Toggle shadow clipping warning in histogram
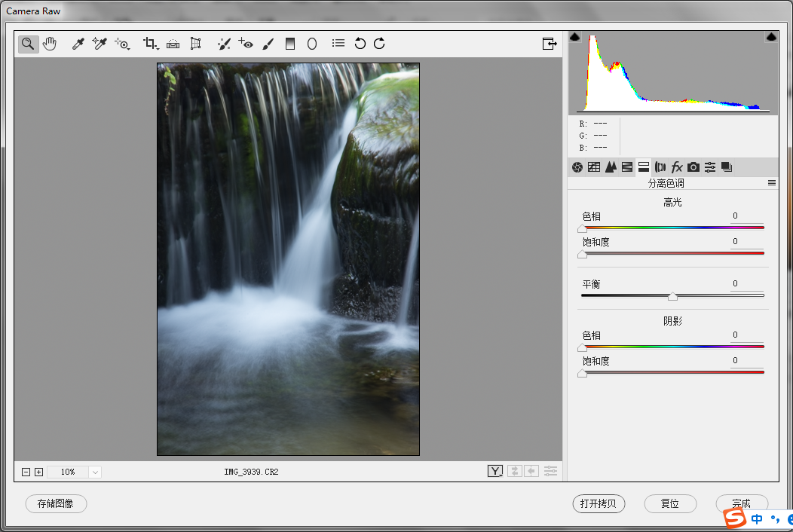 [x=575, y=37]
